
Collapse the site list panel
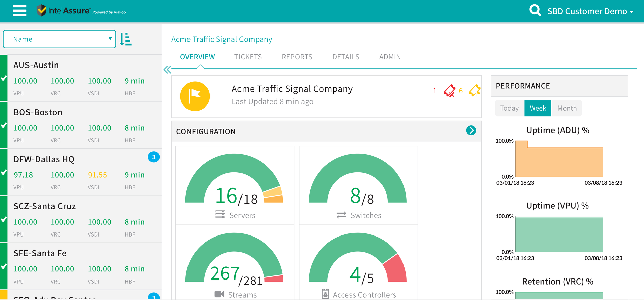click(x=167, y=70)
